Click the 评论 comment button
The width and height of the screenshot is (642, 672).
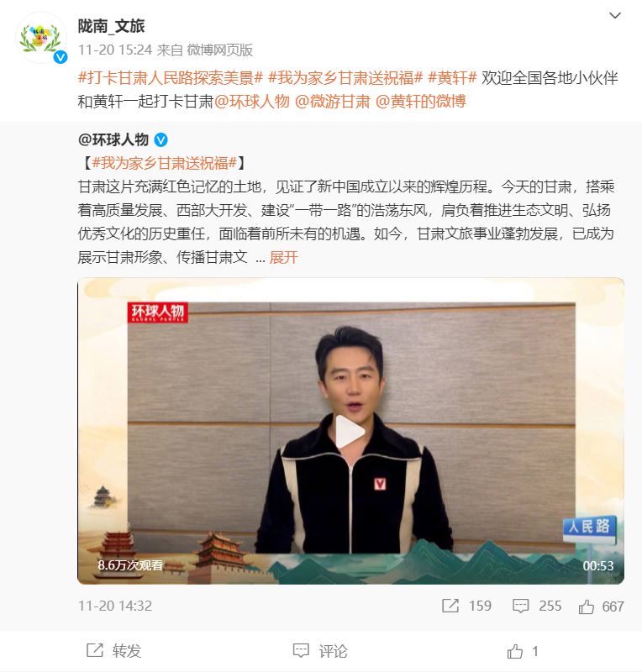[320, 651]
